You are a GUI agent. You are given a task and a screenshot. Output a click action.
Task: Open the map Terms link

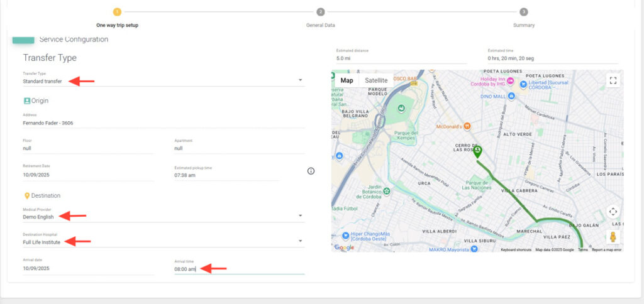click(x=583, y=250)
